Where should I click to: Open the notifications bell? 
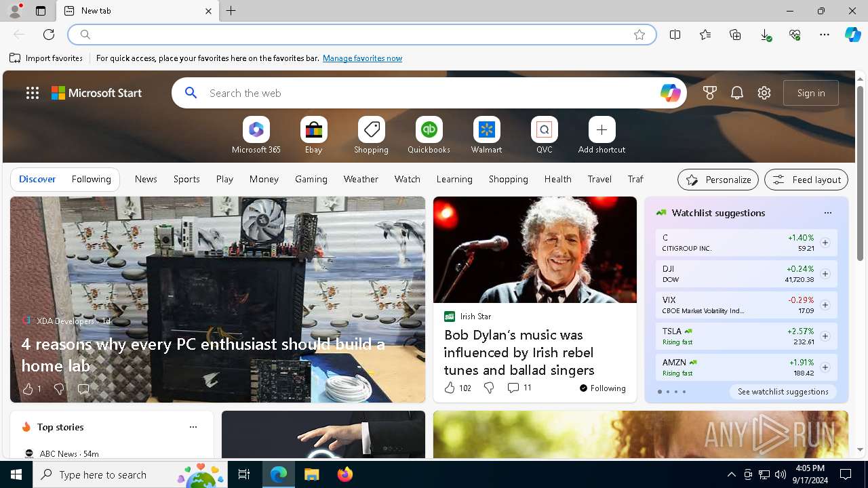[737, 93]
